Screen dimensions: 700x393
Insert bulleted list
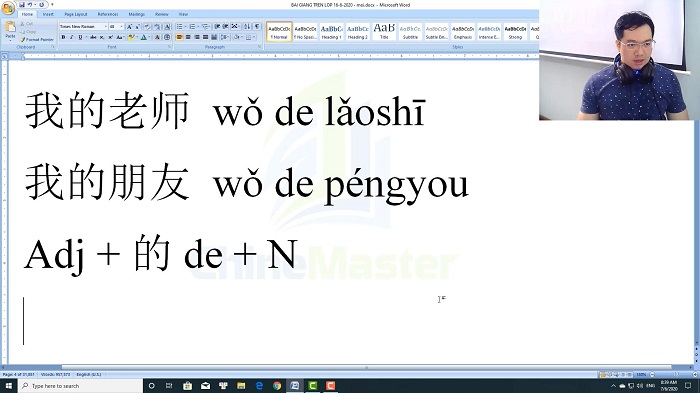tap(180, 27)
